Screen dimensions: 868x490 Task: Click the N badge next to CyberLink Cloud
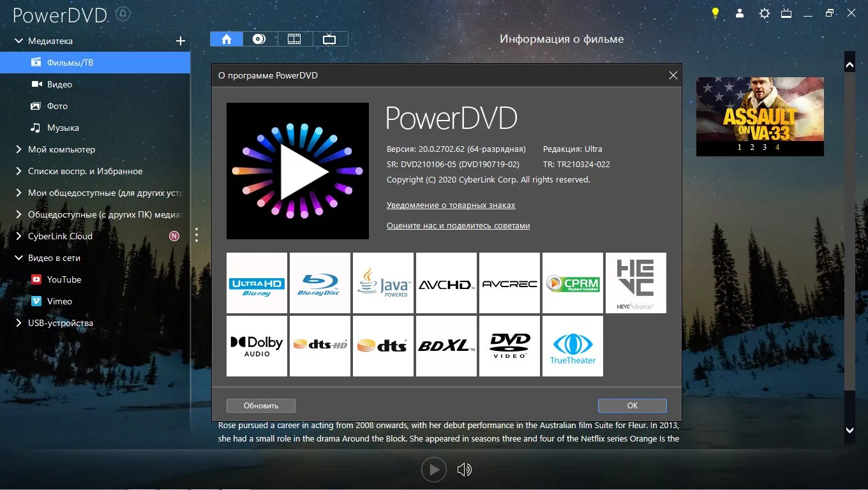click(174, 236)
